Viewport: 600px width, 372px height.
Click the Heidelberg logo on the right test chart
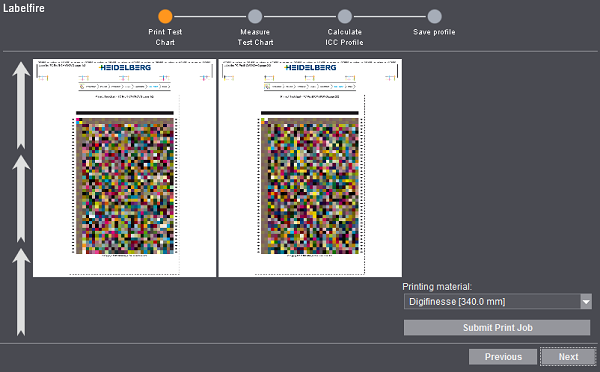pyautogui.click(x=310, y=67)
